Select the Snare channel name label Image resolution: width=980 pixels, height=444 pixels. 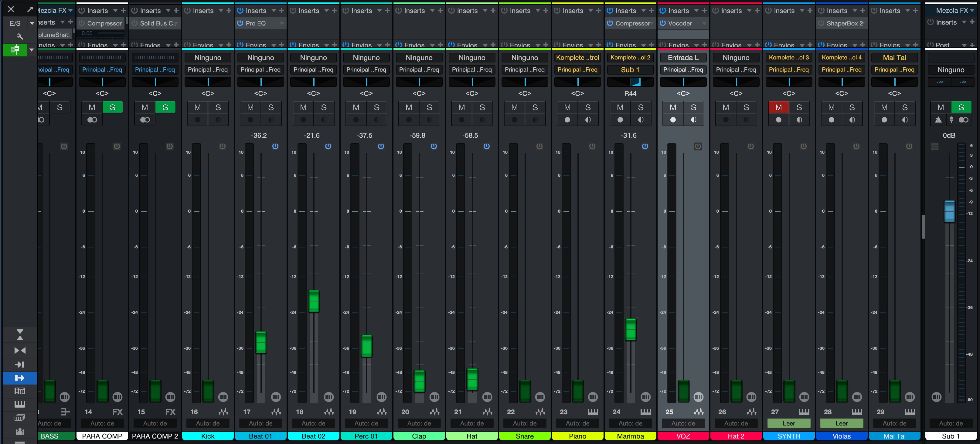pyautogui.click(x=525, y=436)
